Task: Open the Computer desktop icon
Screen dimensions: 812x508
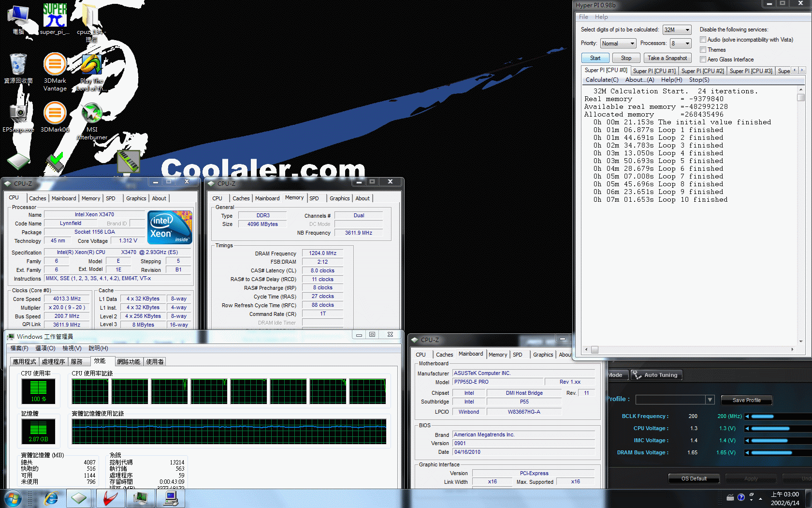Action: coord(18,19)
